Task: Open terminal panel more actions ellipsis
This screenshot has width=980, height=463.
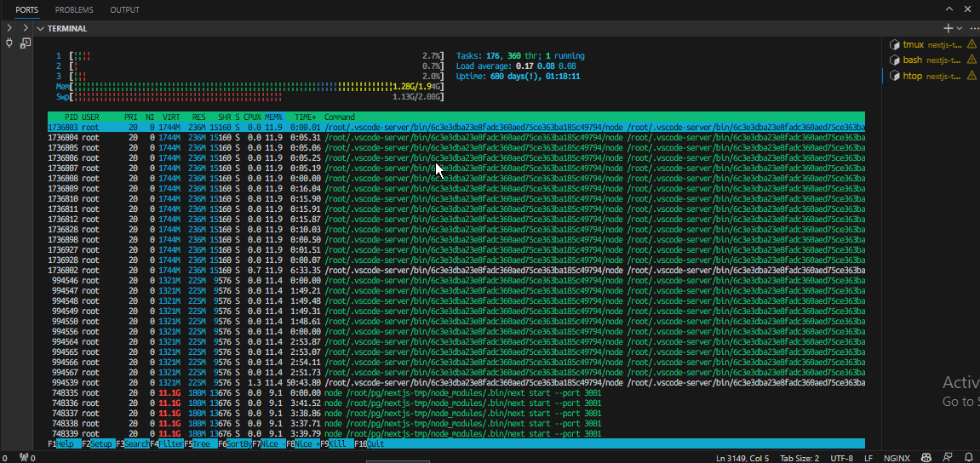Action: pos(974,28)
